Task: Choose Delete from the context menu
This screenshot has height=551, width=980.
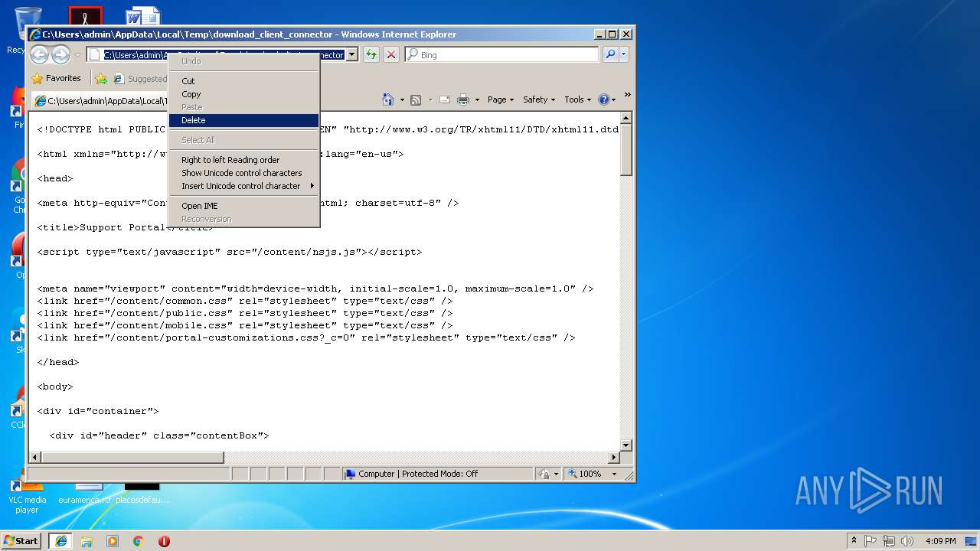Action: pos(243,120)
